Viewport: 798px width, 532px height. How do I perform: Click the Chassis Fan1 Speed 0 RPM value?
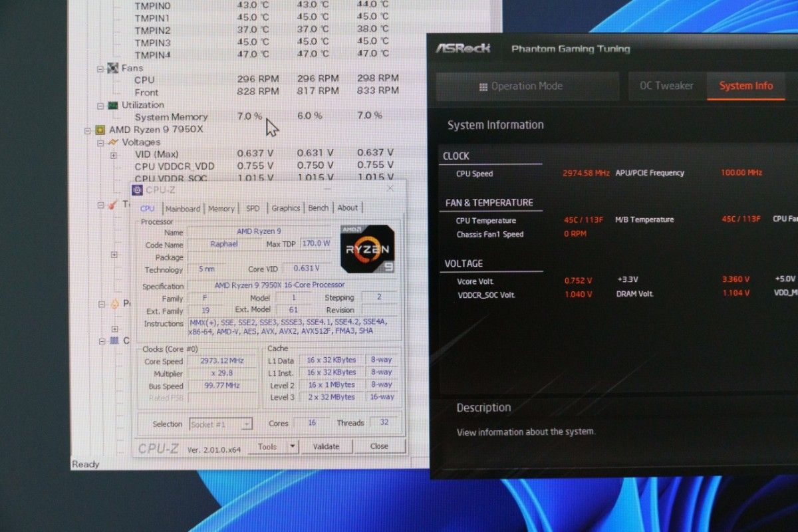pos(576,234)
